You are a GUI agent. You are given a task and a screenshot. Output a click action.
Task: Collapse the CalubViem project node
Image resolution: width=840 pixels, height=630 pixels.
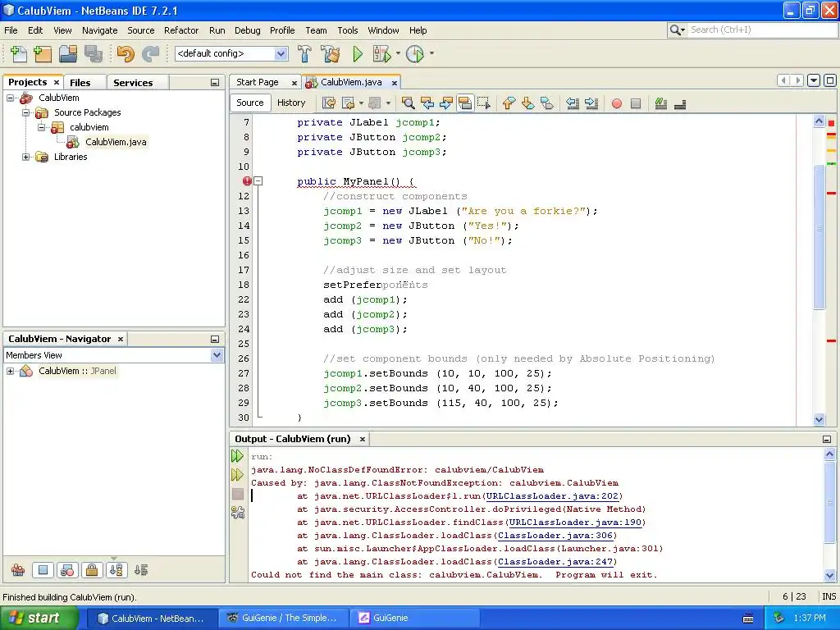(10, 98)
